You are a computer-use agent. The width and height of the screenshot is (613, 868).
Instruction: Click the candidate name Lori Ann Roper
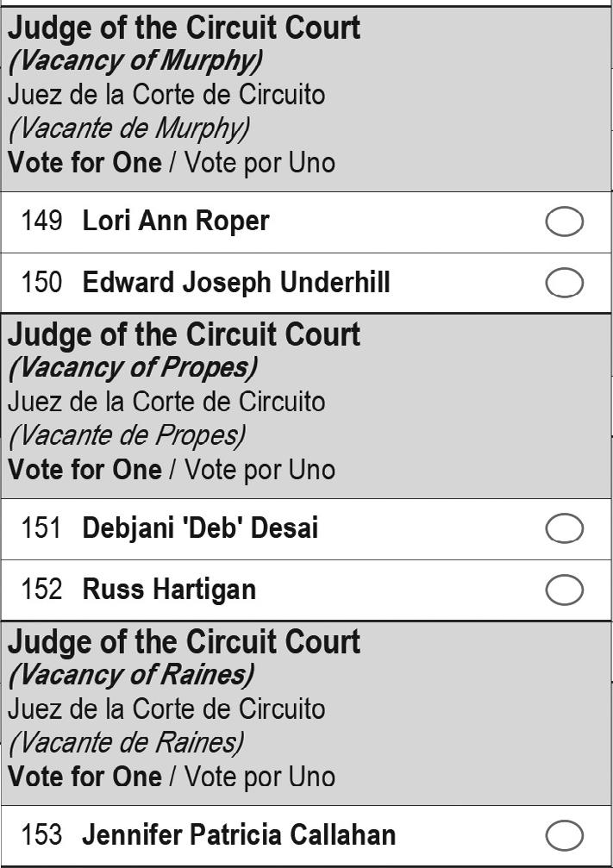pyautogui.click(x=175, y=222)
